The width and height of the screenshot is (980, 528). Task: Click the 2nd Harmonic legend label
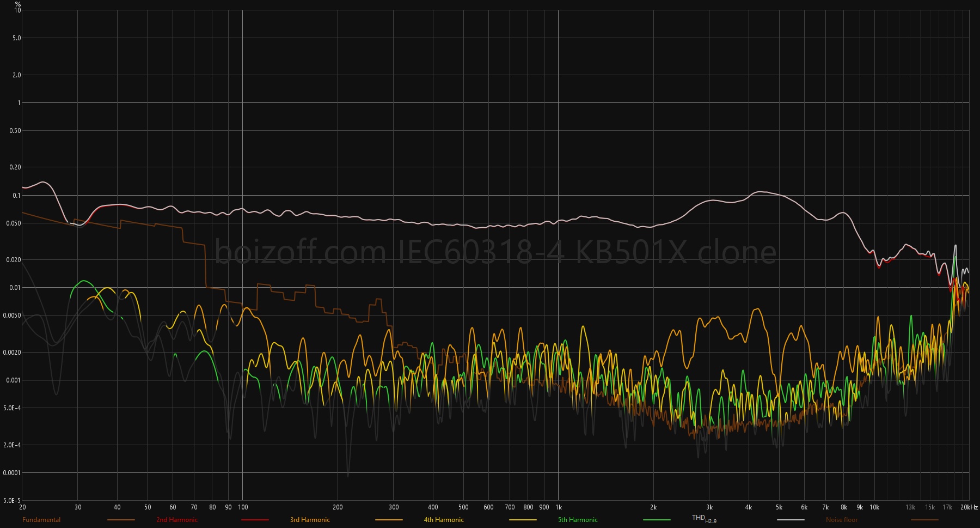click(177, 520)
